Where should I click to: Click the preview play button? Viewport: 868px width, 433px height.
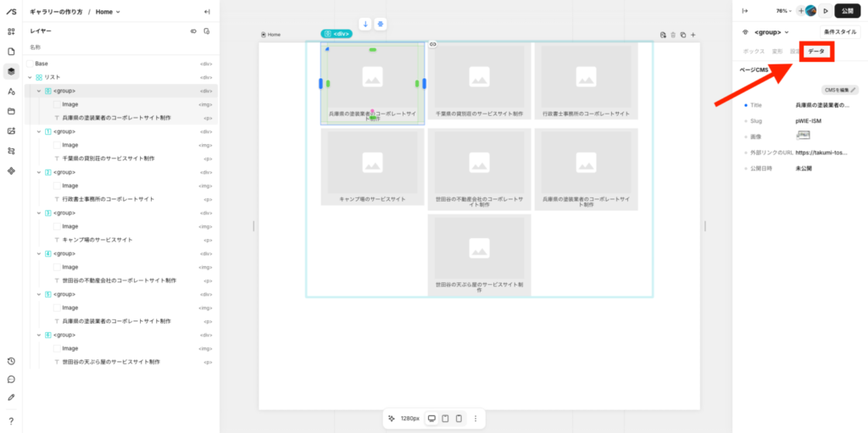tap(826, 11)
